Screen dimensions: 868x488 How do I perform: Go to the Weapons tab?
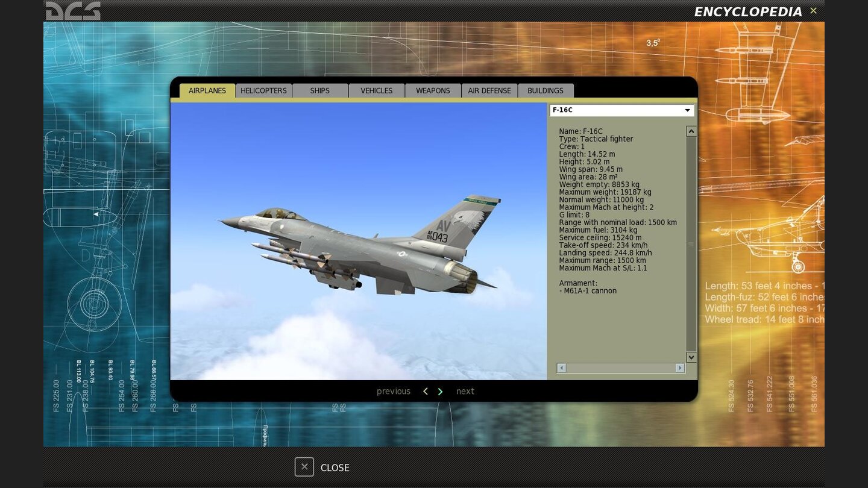pos(433,90)
